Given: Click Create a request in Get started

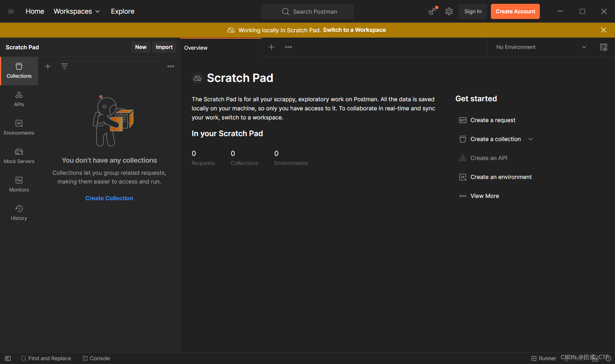Looking at the screenshot, I should pyautogui.click(x=487, y=120).
